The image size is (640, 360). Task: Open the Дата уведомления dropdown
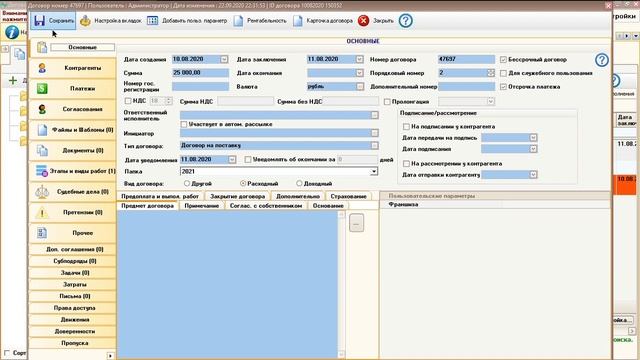[x=232, y=160]
